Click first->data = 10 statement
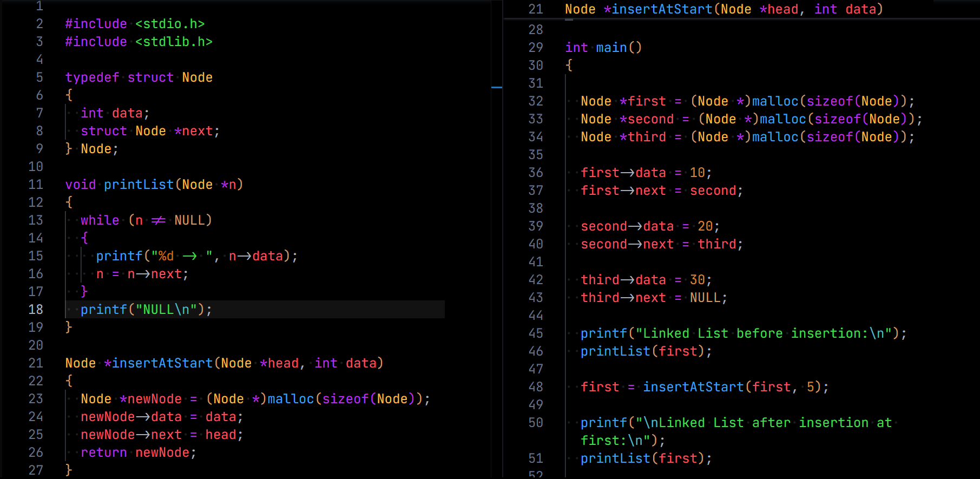 point(646,173)
